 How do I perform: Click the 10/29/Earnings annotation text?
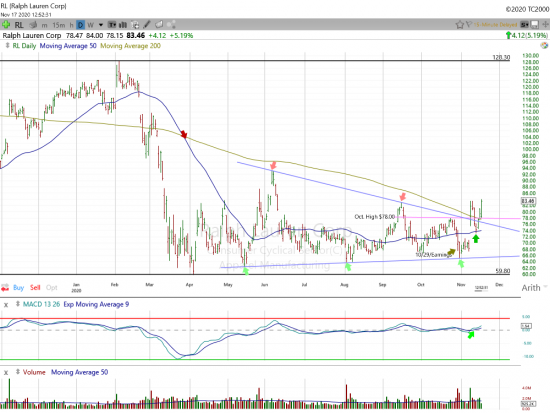point(434,254)
